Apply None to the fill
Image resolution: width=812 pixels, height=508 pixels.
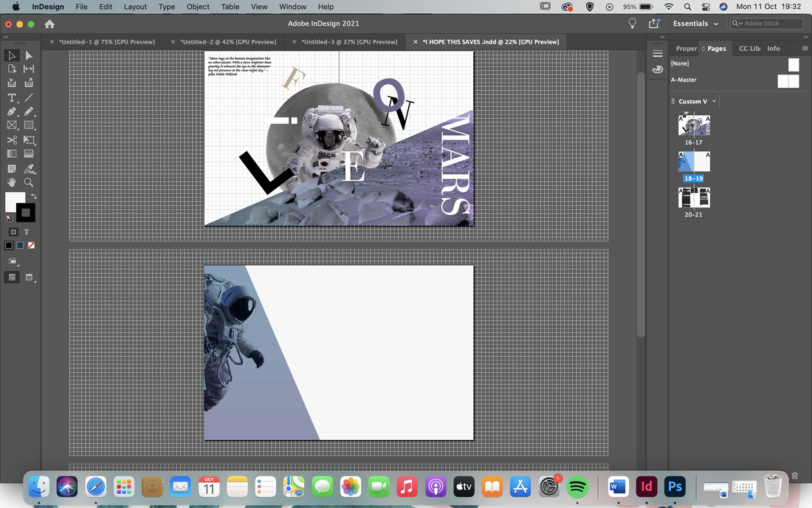(31, 245)
